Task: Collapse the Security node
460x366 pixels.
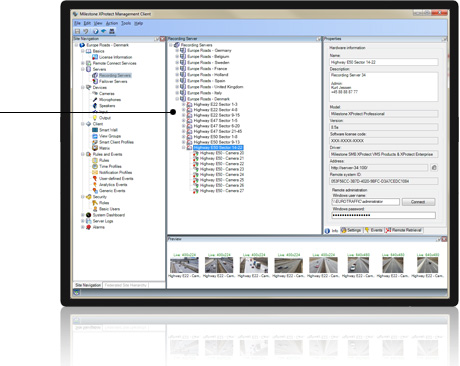Action: [x=83, y=197]
